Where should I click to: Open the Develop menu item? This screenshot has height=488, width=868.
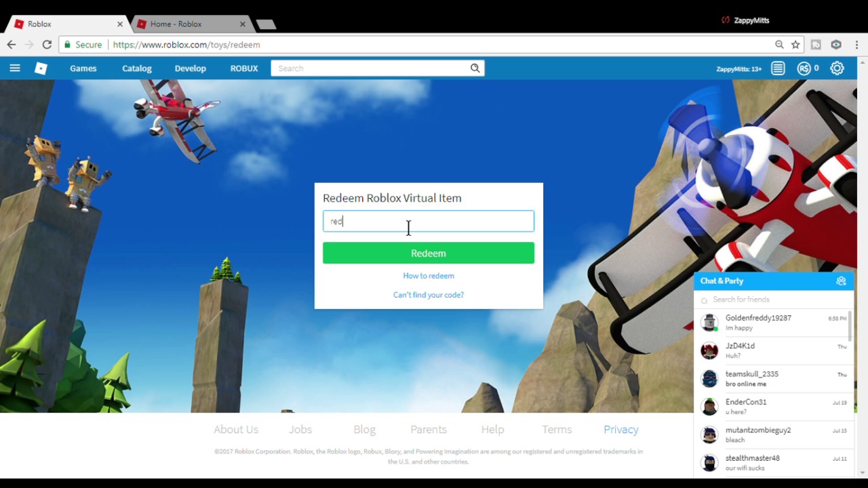(191, 68)
